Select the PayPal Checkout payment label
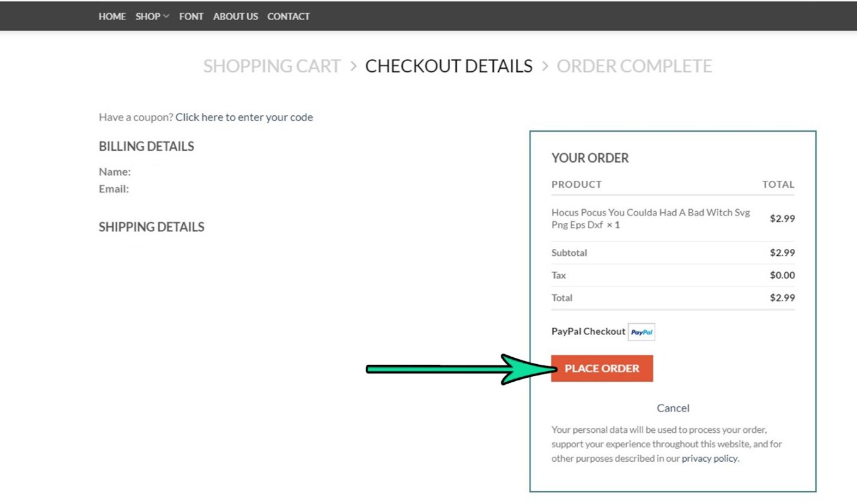Image resolution: width=857 pixels, height=504 pixels. coord(588,331)
